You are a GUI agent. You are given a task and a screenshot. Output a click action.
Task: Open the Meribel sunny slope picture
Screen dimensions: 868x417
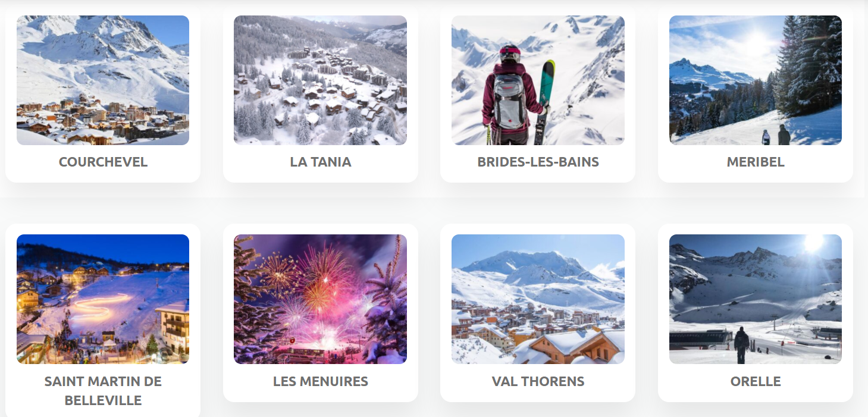pyautogui.click(x=755, y=80)
